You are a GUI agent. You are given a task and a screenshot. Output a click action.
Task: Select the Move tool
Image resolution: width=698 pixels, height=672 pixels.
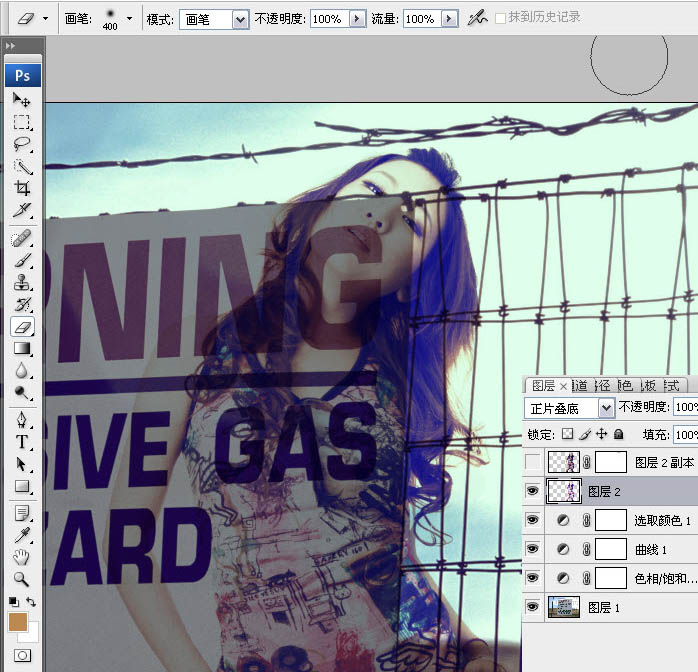pyautogui.click(x=21, y=100)
